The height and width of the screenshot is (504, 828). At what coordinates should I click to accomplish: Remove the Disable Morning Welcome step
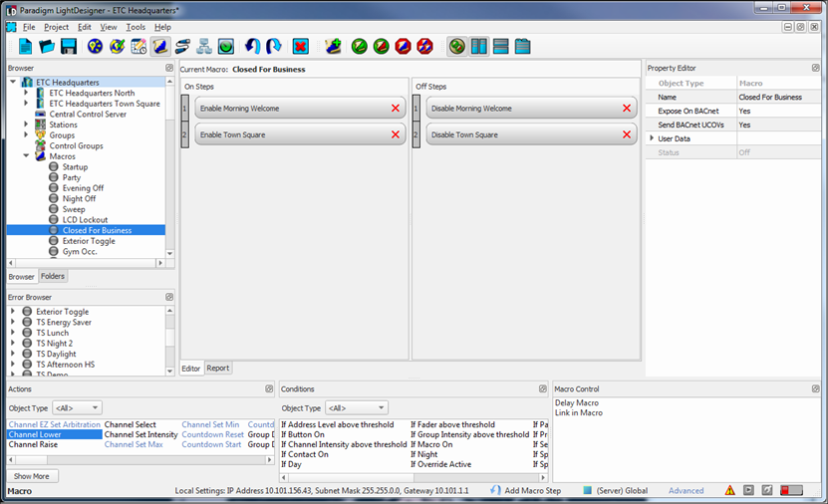click(x=627, y=109)
